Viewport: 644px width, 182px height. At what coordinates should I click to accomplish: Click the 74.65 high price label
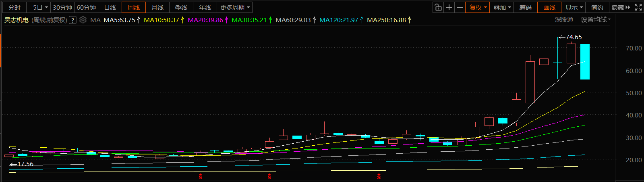point(574,37)
